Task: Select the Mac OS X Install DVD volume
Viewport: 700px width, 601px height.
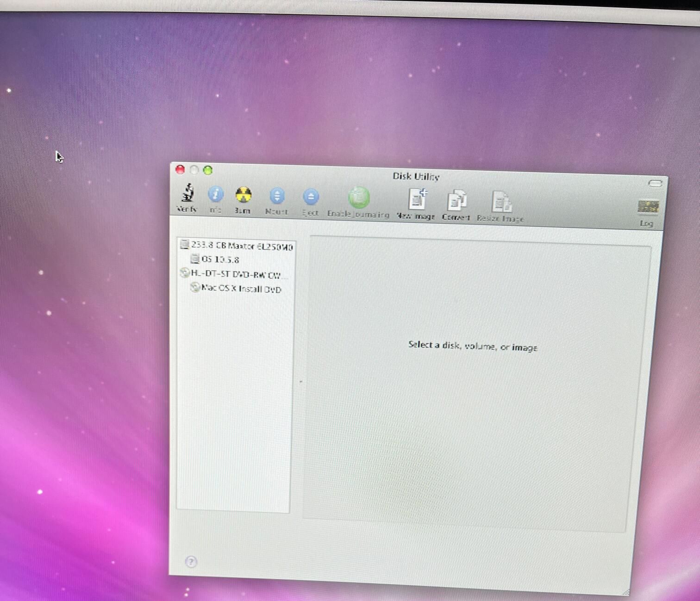Action: click(236, 288)
